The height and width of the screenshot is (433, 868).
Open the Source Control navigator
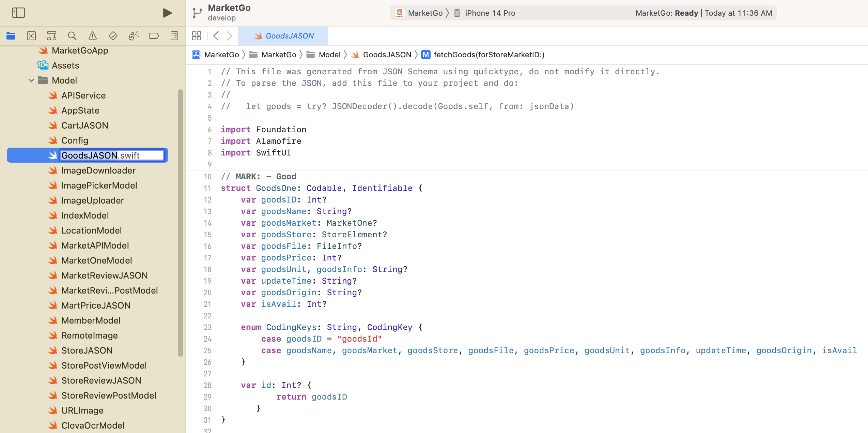[31, 36]
